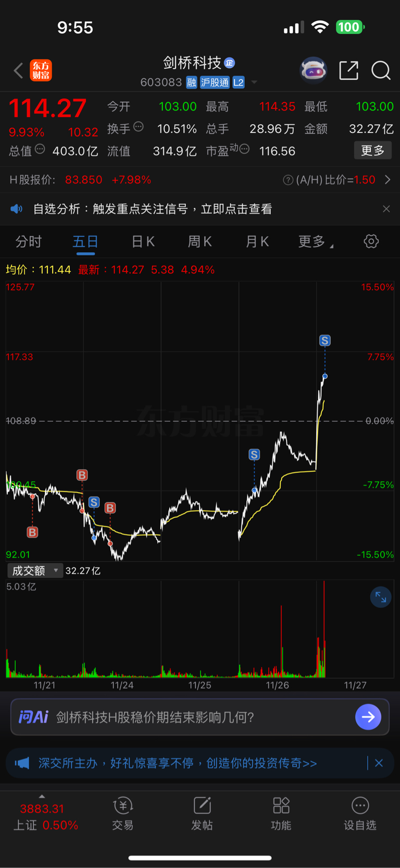
Task: Open 发帖 post composer
Action: pyautogui.click(x=202, y=814)
